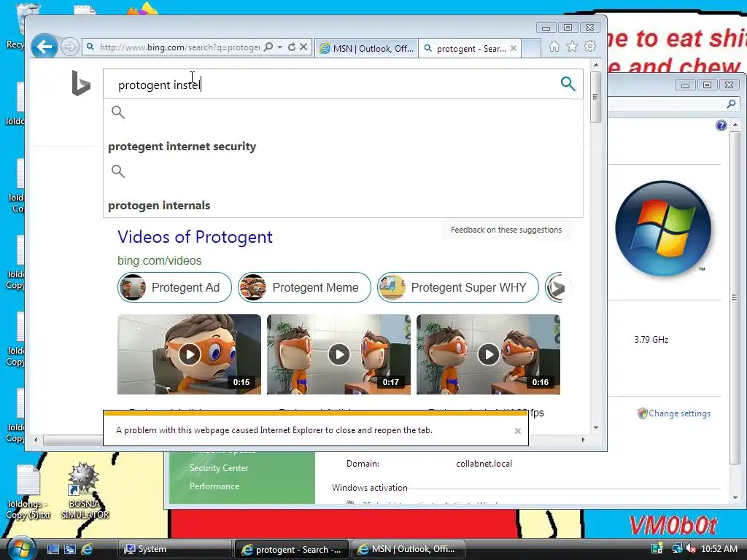Screen dimensions: 747x560
Task: Open Security Center in System window sidebar
Action: (x=219, y=467)
